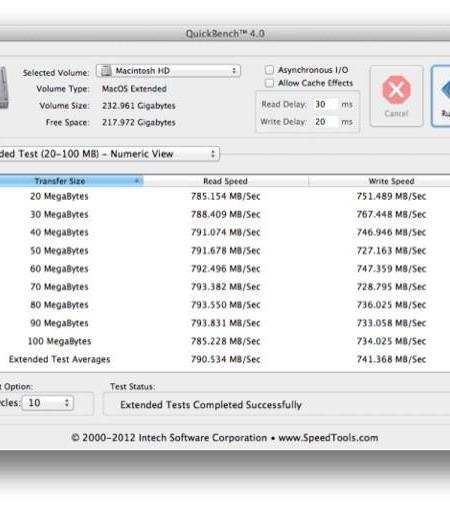Click the 788.409 MB/Sec read speed value
Image resolution: width=450 pixels, height=508 pixels.
(x=225, y=214)
